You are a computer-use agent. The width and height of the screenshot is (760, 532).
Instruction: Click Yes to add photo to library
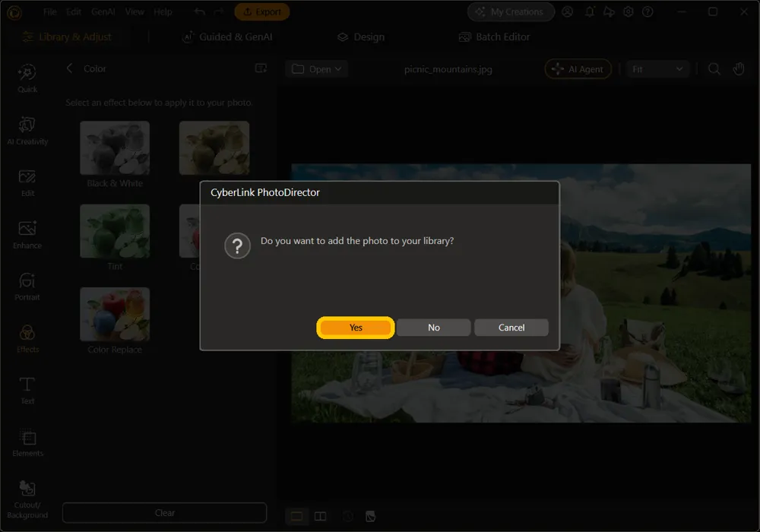pos(355,328)
